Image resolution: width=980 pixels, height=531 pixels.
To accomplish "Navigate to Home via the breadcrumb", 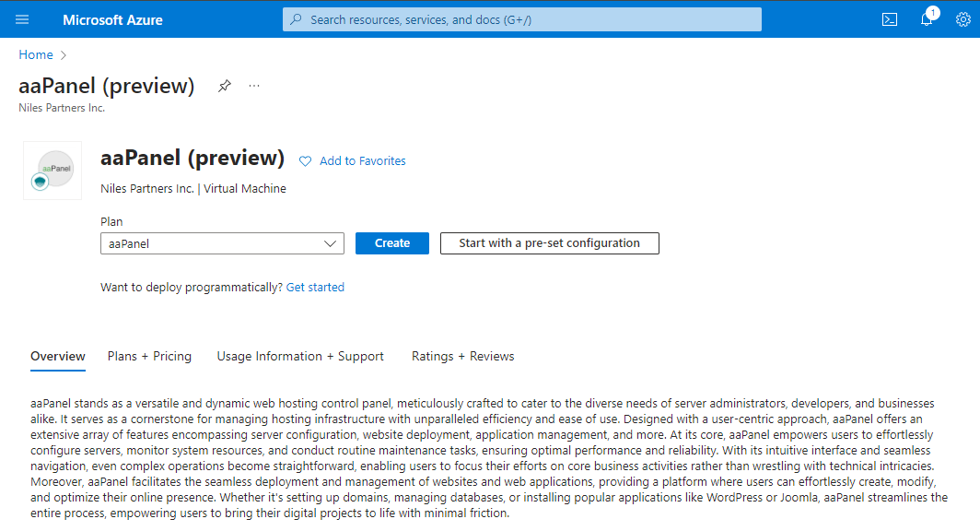I will click(x=36, y=55).
